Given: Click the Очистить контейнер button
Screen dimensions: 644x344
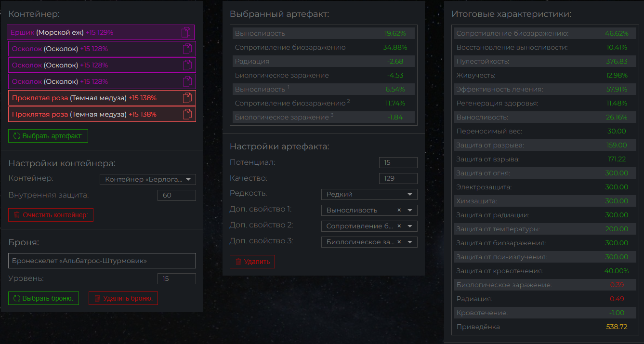Looking at the screenshot, I should click(x=51, y=215).
